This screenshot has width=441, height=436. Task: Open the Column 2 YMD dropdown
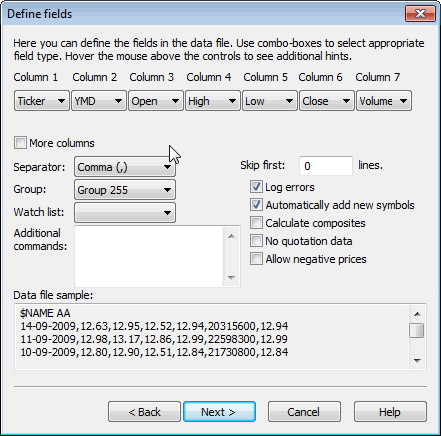tap(99, 101)
